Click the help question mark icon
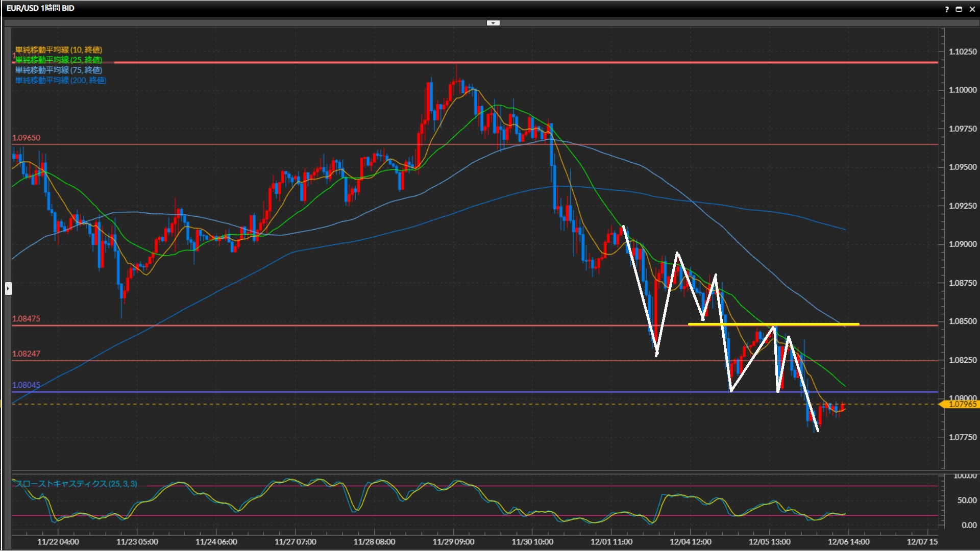Screen dimensions: 980x551 (x=947, y=9)
